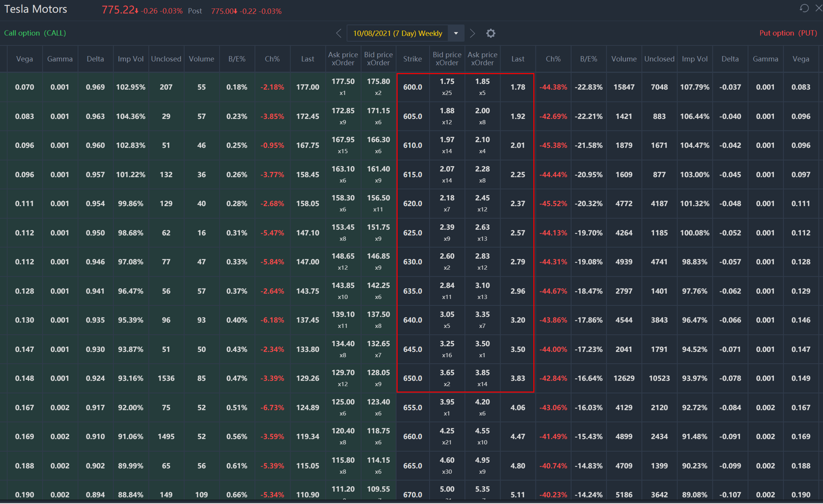The image size is (823, 504).
Task: Click put unclosed value 10523
Action: tap(659, 378)
